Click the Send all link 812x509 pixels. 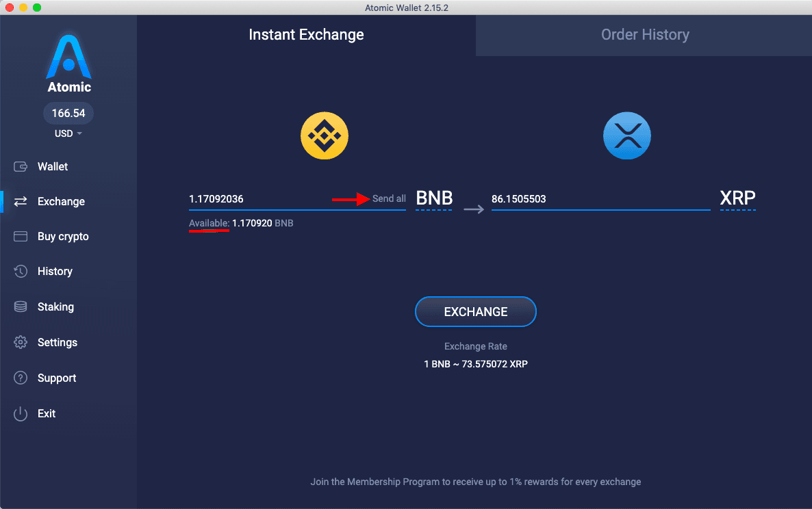pos(389,198)
